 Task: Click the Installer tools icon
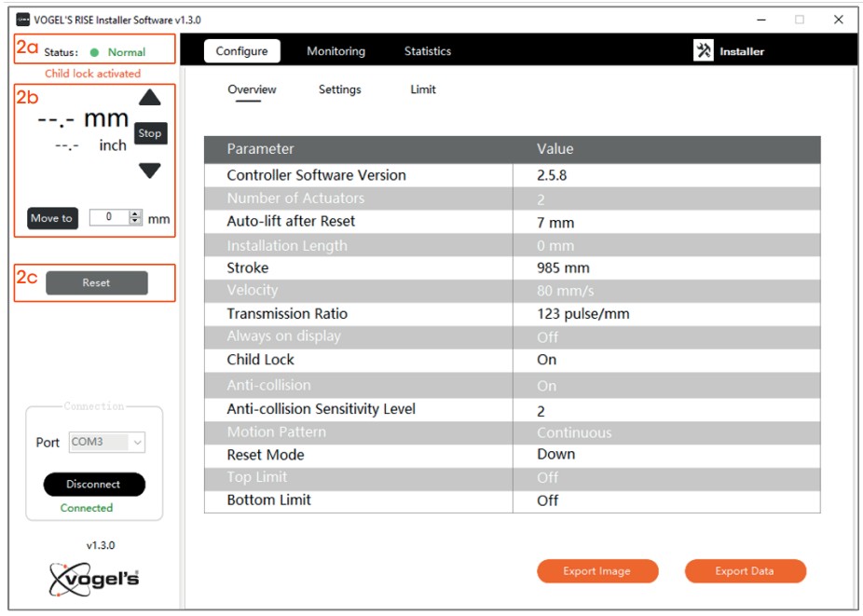[704, 51]
